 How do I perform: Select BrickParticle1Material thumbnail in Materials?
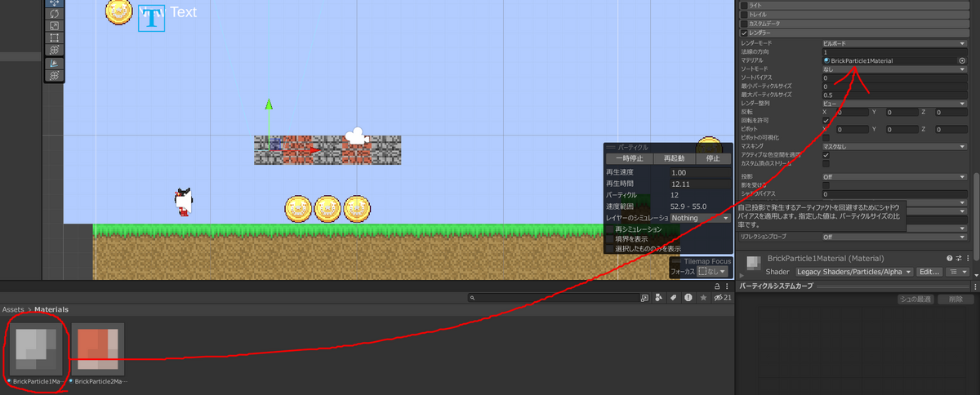pyautogui.click(x=35, y=349)
